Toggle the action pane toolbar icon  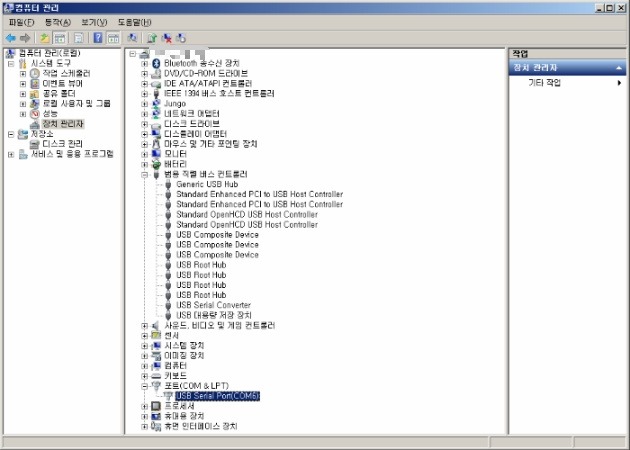(114, 38)
